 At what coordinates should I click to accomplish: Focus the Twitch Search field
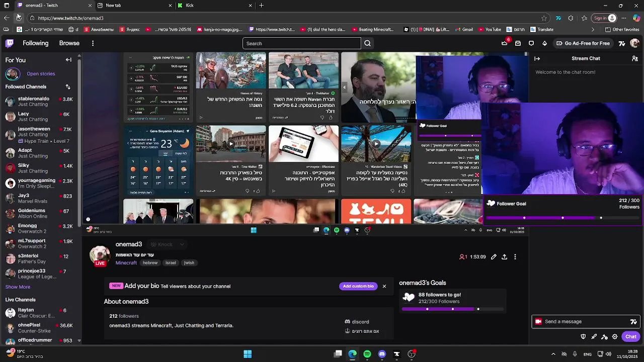pyautogui.click(x=301, y=43)
